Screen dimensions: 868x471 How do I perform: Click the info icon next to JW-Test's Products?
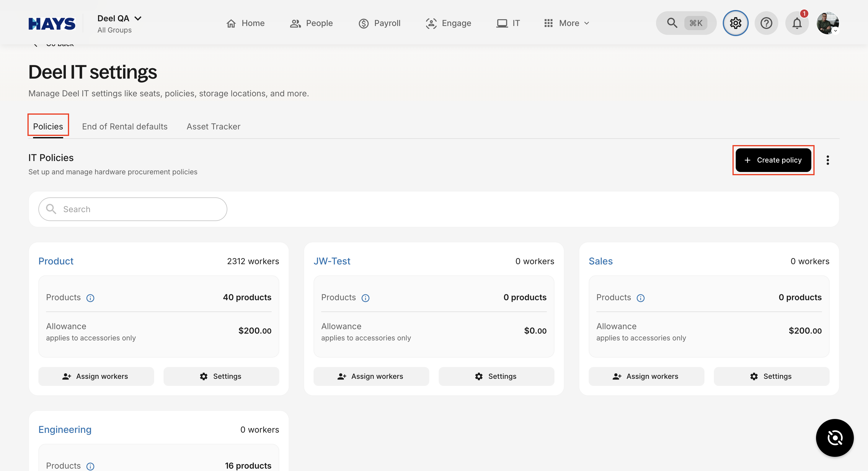pos(365,298)
